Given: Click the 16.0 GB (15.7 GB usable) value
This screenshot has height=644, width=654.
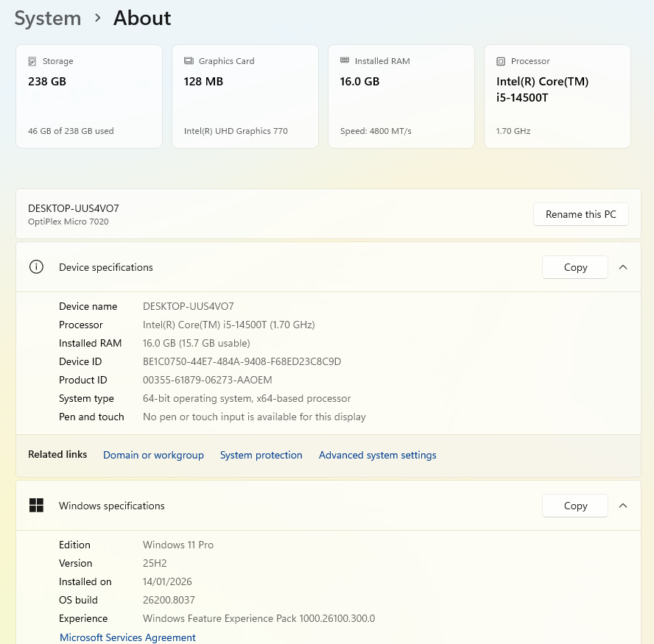Looking at the screenshot, I should [197, 343].
